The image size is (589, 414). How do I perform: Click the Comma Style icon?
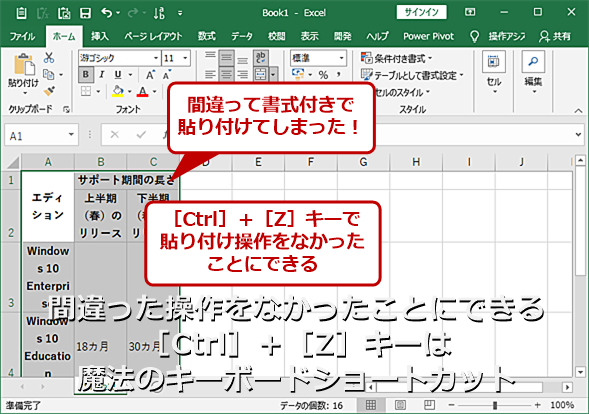tap(339, 75)
